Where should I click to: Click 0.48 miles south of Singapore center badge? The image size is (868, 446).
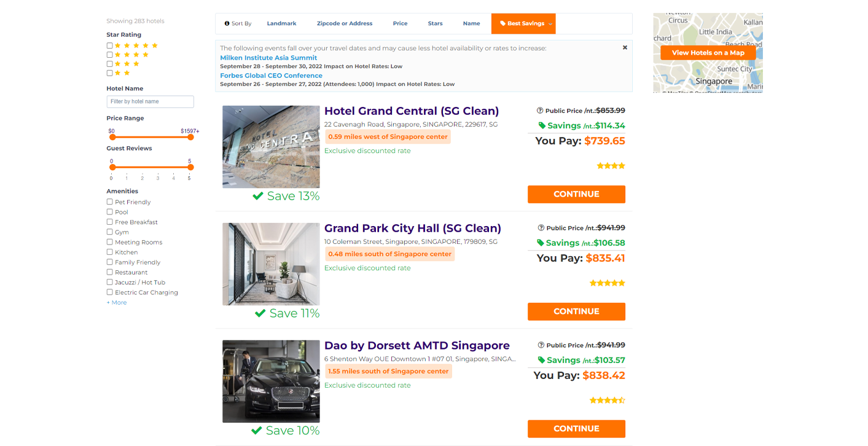pos(389,254)
